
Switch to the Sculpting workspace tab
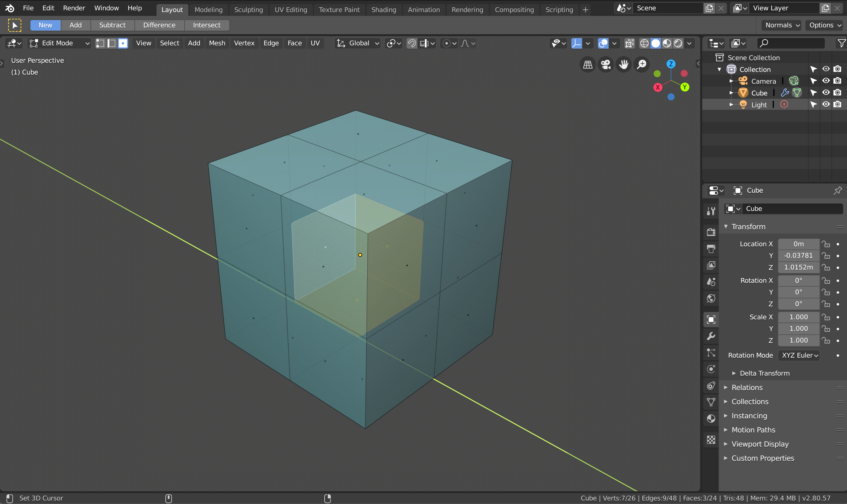[x=249, y=9]
